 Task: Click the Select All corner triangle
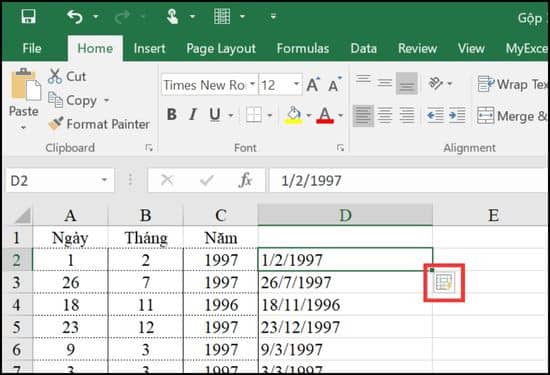(x=22, y=215)
